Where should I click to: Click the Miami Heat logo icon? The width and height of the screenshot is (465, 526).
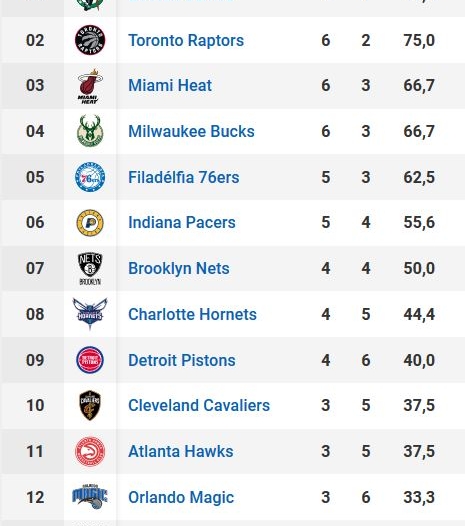[90, 86]
